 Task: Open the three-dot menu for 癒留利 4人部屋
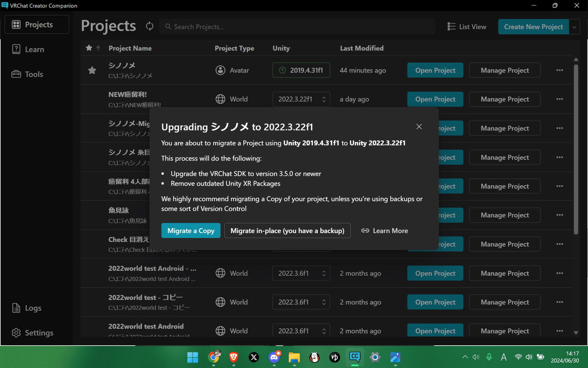(560, 186)
